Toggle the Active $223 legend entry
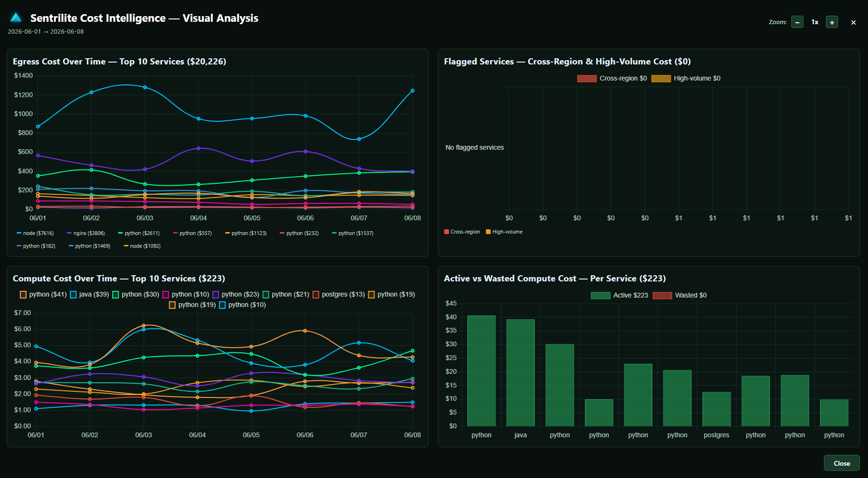 619,295
